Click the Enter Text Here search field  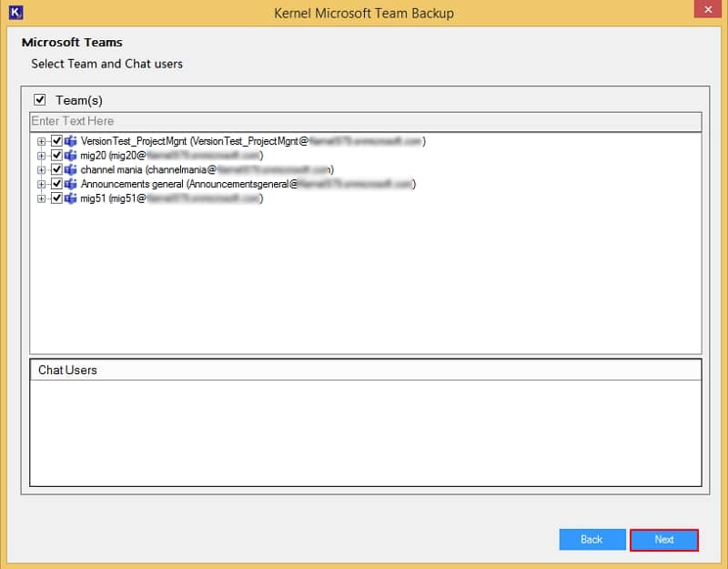pos(366,122)
